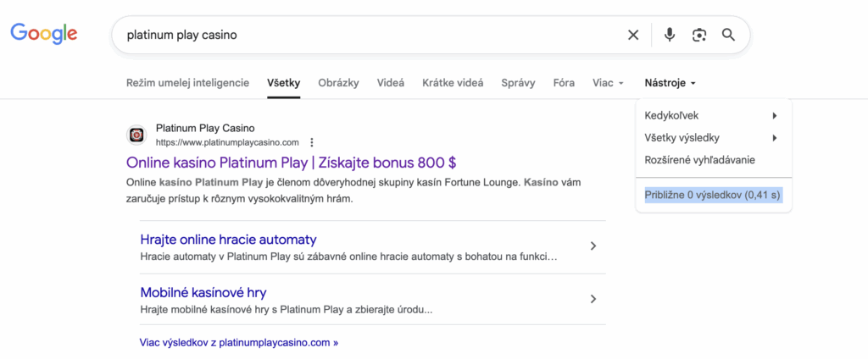Expand Mobilné kasínové hry chevron
Screen dimensions: 868x359
click(x=593, y=299)
